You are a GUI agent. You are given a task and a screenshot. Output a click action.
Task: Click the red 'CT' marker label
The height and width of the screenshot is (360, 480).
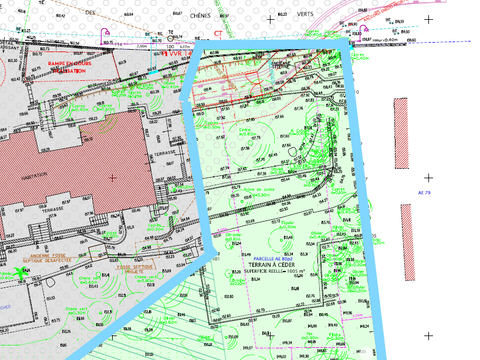[x=218, y=33]
